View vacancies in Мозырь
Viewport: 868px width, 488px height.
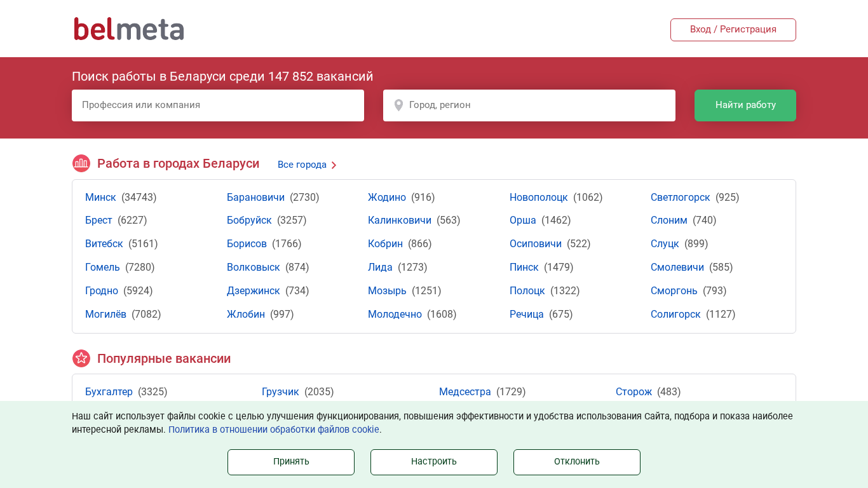coord(387,291)
